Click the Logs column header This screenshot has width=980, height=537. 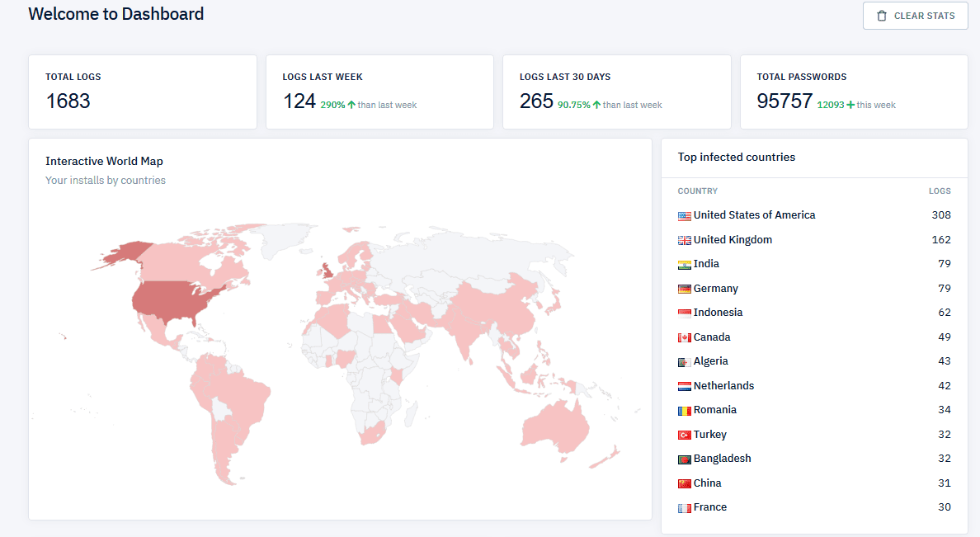tap(940, 191)
